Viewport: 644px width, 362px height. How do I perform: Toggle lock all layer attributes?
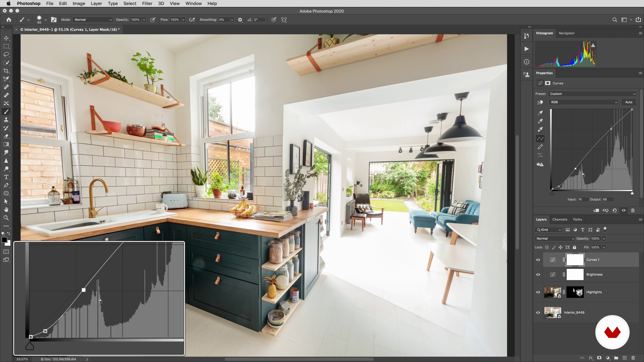(x=575, y=247)
